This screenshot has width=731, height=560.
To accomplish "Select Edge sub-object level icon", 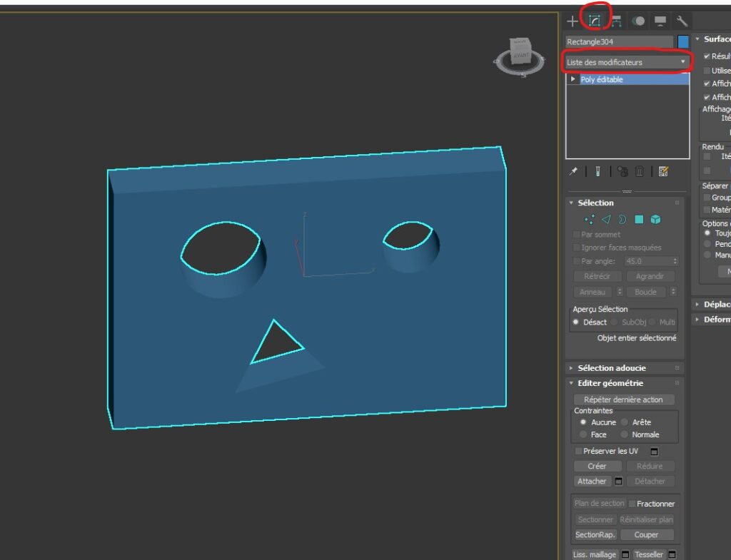I will (606, 220).
